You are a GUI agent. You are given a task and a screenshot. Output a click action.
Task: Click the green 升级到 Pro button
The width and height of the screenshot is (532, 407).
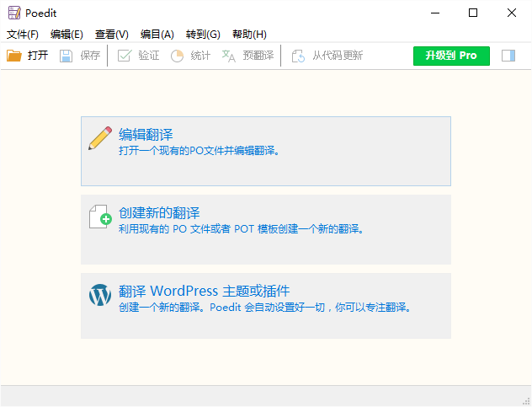pyautogui.click(x=451, y=56)
